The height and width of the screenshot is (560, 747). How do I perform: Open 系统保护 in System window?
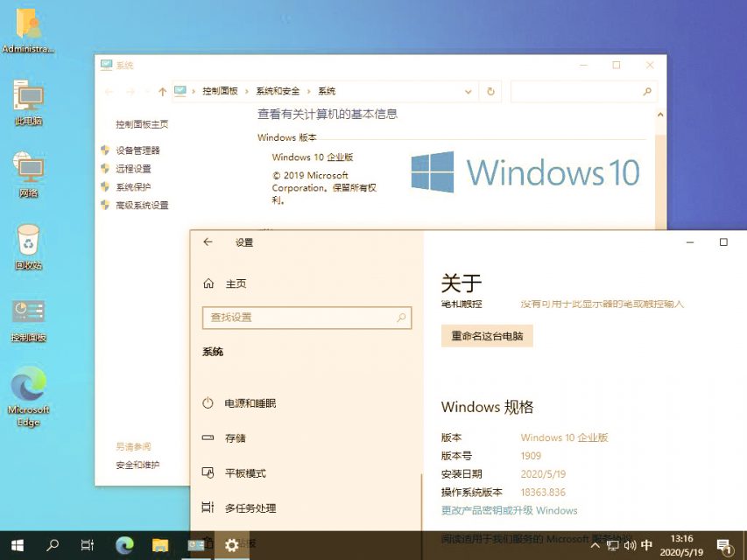point(133,186)
